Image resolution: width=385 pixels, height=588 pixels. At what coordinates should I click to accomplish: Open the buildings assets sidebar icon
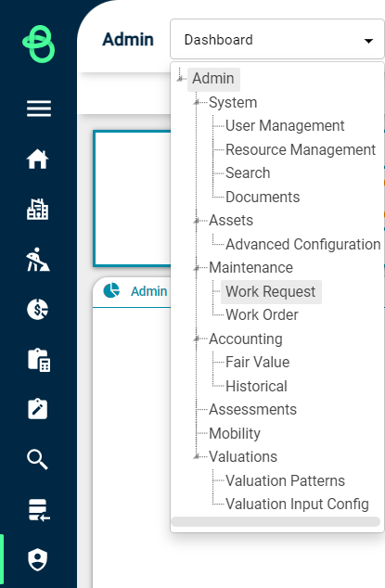pyautogui.click(x=37, y=209)
